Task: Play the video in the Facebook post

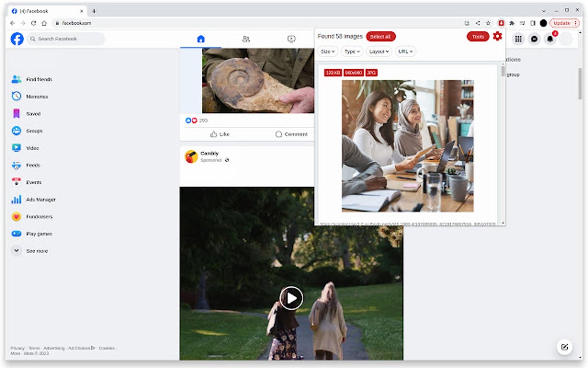Action: click(x=291, y=298)
